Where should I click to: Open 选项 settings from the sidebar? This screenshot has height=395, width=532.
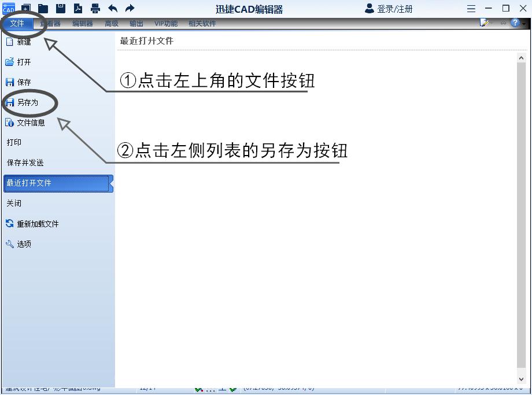(24, 243)
